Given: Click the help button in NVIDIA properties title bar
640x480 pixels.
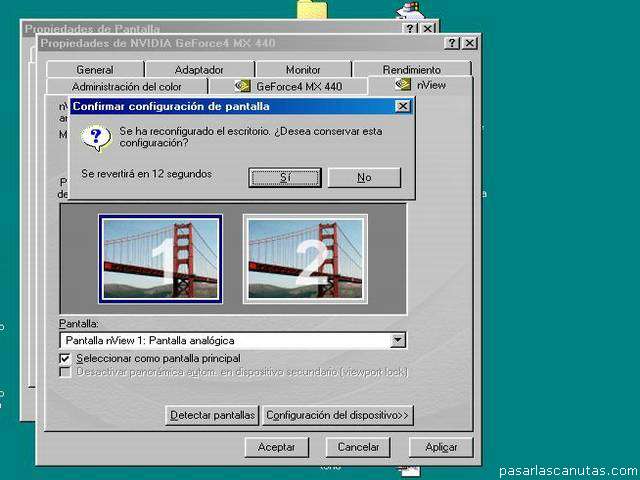Looking at the screenshot, I should [x=452, y=43].
